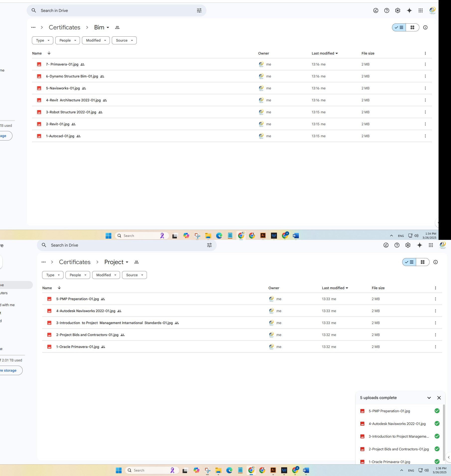Select 4-Autodesk Navisworks 2022-01.jpg row in Project list

tap(242, 311)
